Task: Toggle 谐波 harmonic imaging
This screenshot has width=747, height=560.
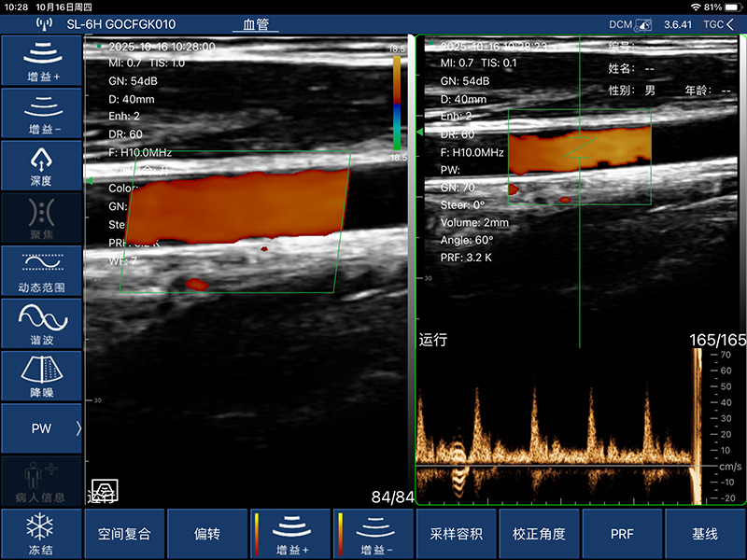Action: 41,323
